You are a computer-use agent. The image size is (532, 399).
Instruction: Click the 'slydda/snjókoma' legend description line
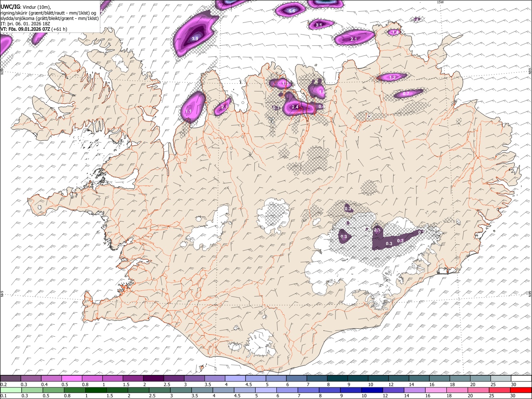[x=49, y=18]
